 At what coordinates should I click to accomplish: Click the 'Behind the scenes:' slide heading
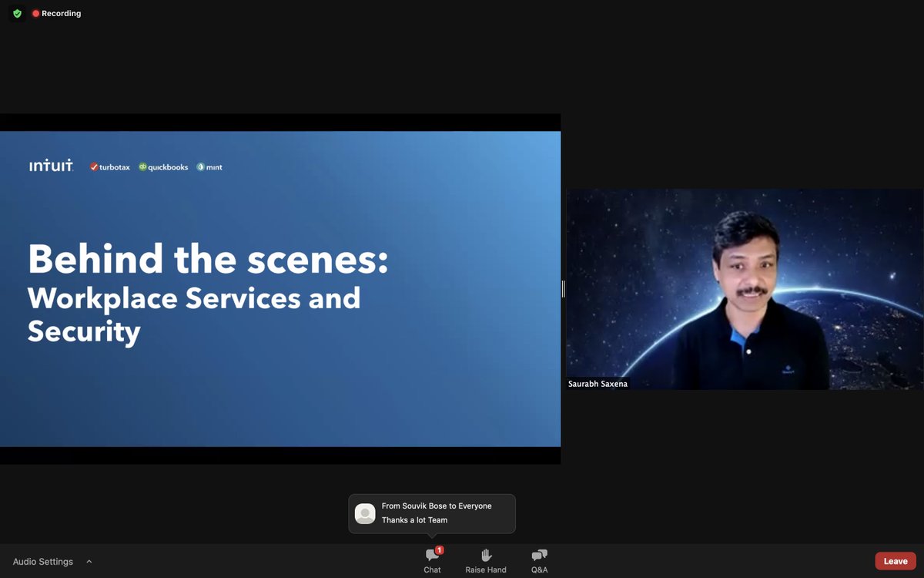(208, 260)
